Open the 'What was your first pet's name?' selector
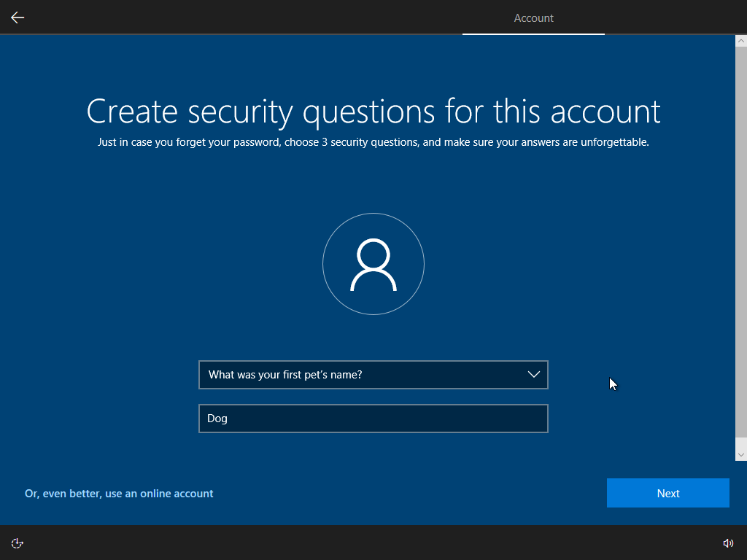 [373, 374]
